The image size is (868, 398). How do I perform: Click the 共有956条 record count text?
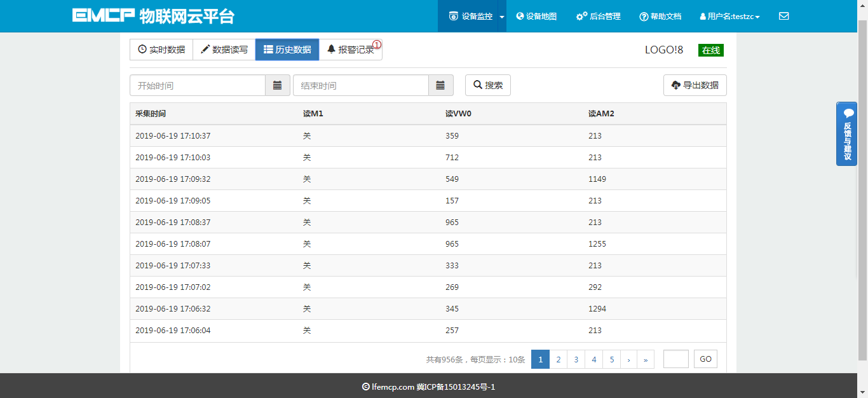tap(446, 360)
